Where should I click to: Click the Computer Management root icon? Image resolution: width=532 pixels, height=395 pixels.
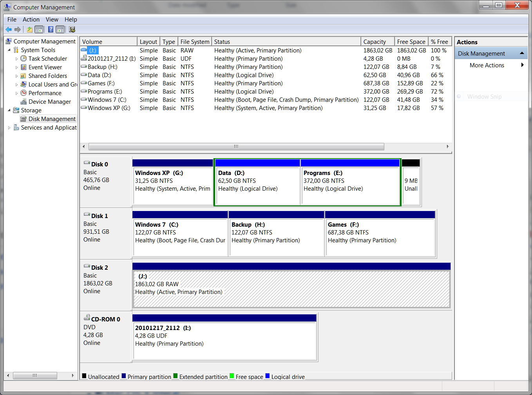9,41
